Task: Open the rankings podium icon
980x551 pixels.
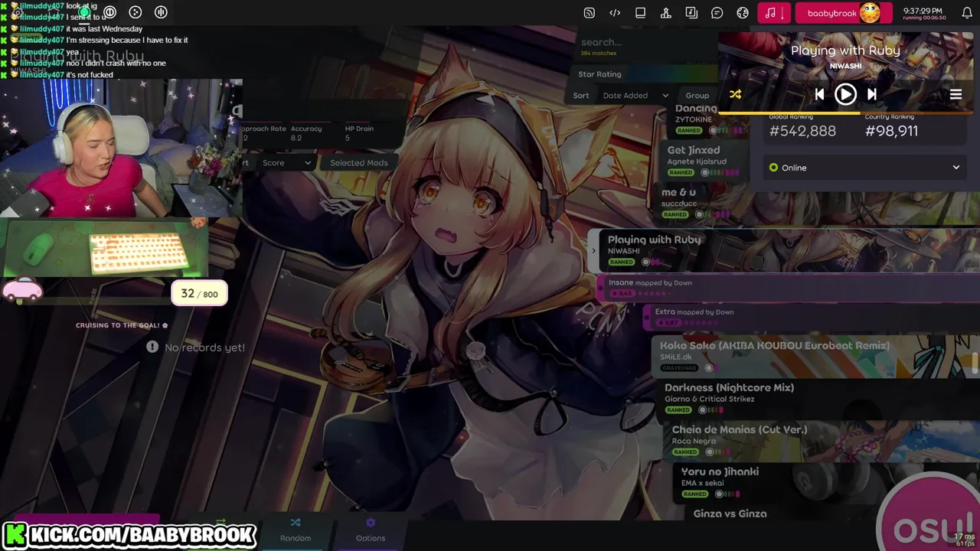Action: point(666,12)
